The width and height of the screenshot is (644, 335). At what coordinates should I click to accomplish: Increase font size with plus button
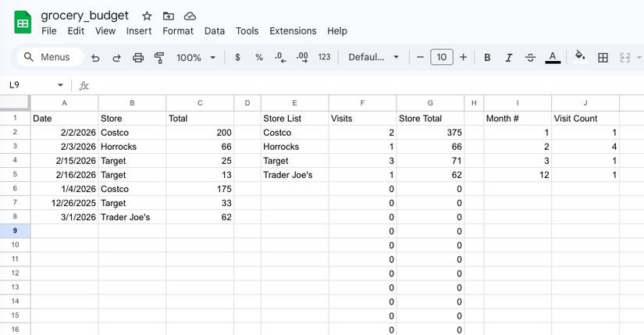click(463, 57)
